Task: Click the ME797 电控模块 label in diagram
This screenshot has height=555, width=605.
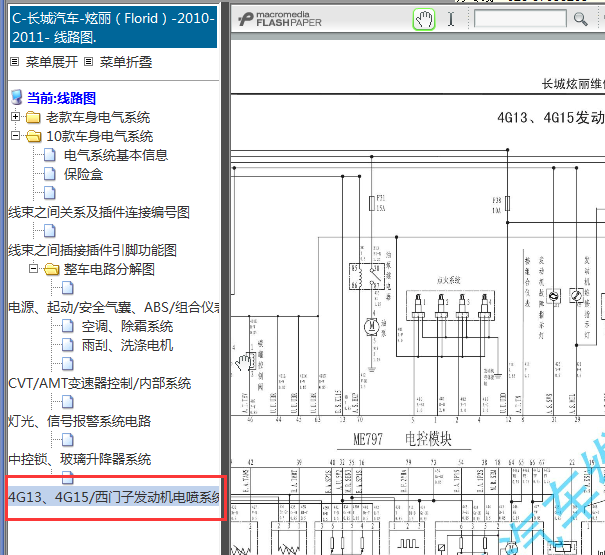Action: (x=402, y=439)
